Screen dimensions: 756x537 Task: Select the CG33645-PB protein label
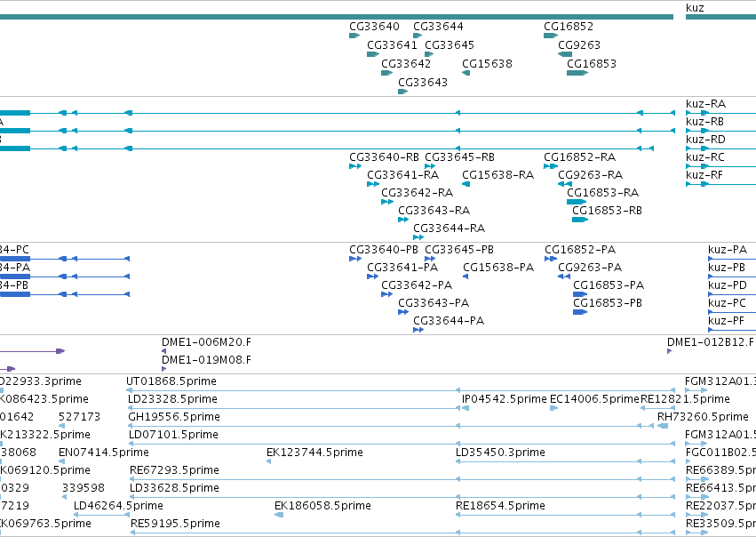459,250
